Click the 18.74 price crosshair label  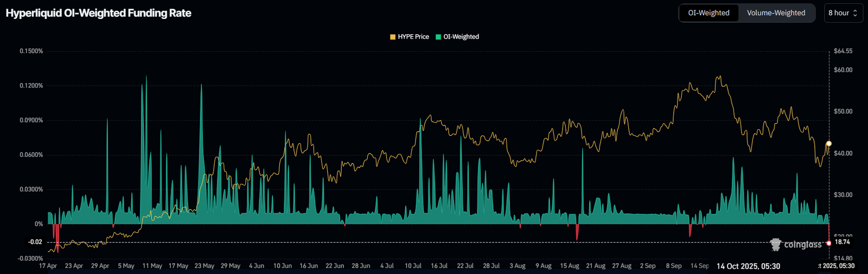click(x=842, y=242)
